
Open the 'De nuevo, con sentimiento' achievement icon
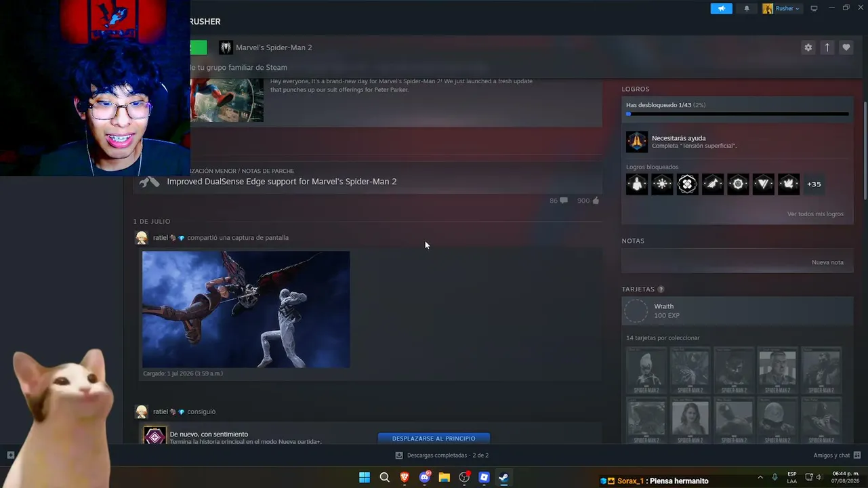[154, 436]
